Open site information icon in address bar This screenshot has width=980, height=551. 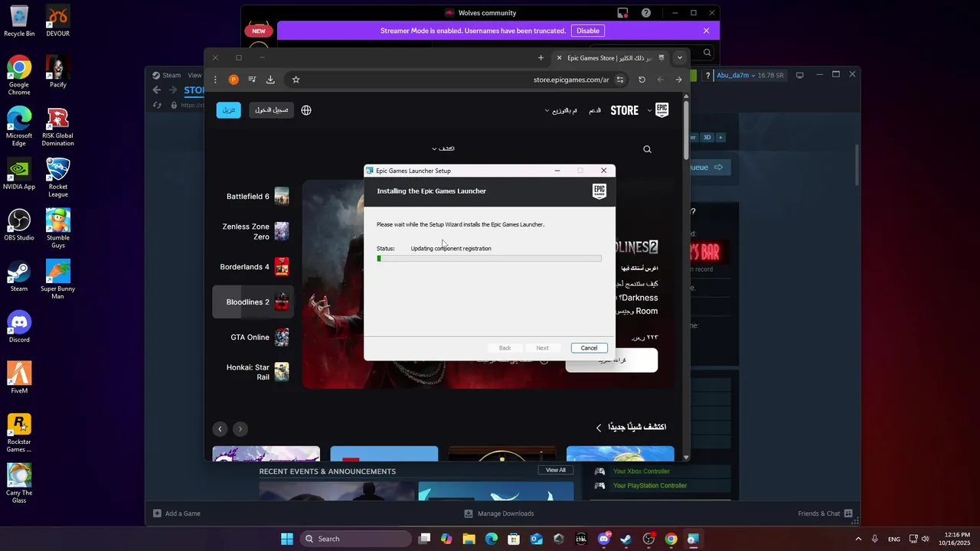pos(620,80)
